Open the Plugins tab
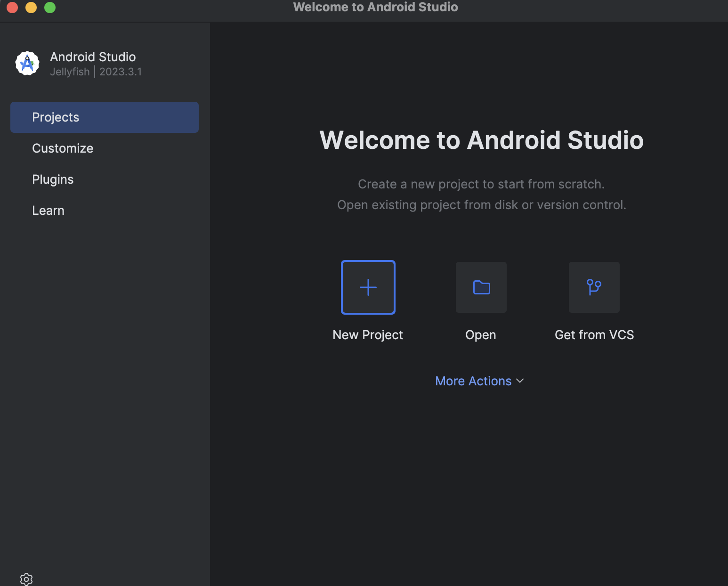Screen dimensions: 728x586 tap(105, 179)
